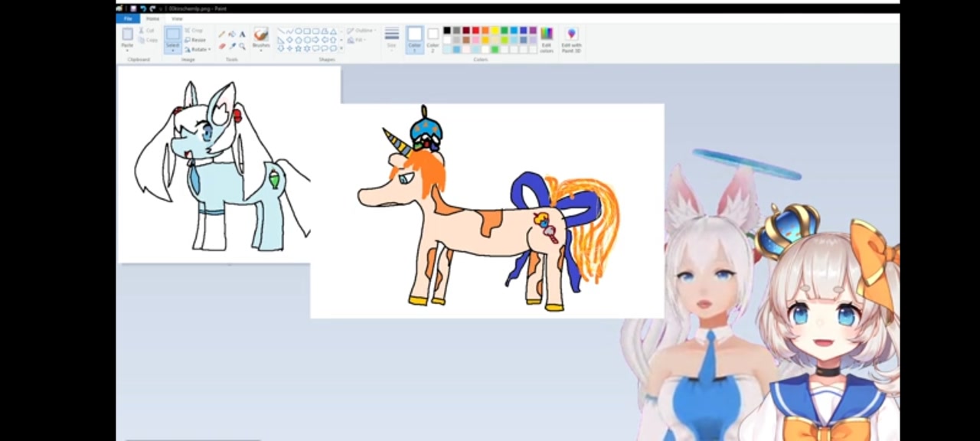The image size is (980, 441).
Task: Select the Pencil tool
Action: click(222, 34)
